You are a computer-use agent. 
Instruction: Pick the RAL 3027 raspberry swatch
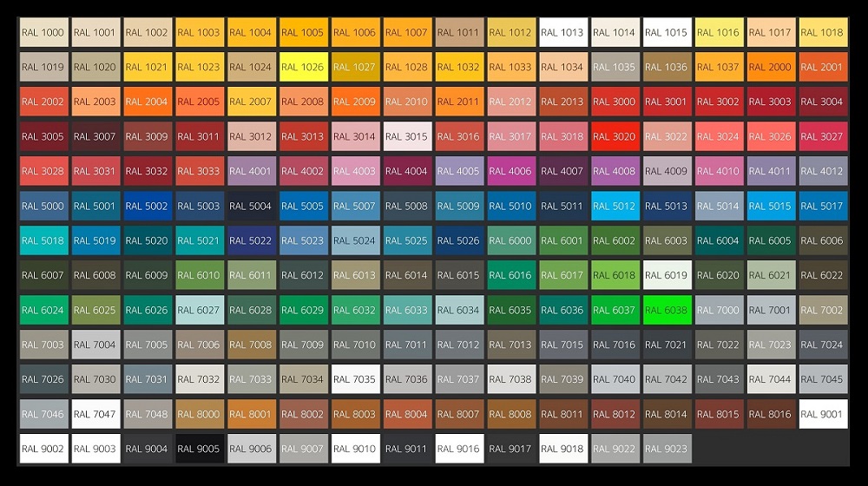coord(823,136)
